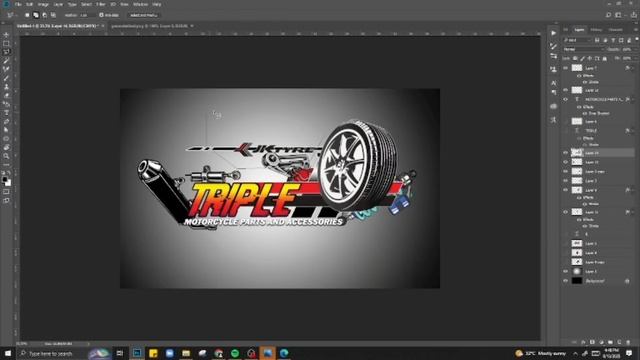Image resolution: width=640 pixels, height=360 pixels.
Task: Add layer style fx at panel bottom
Action: click(x=583, y=342)
